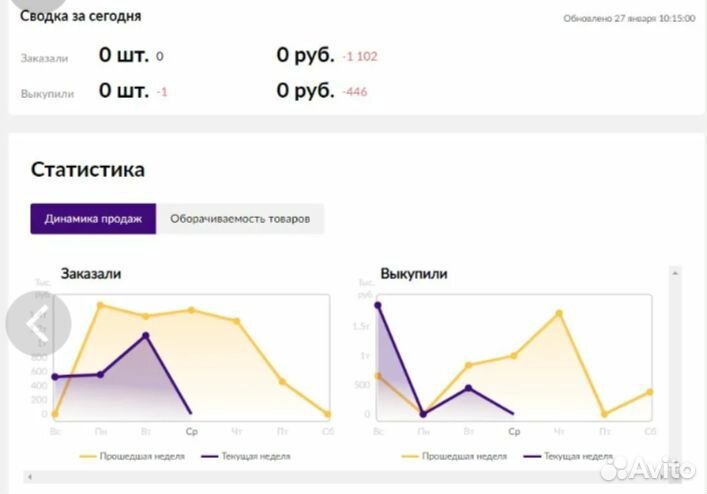Select yellow Чт peak point in Выкупили chart

pos(559,313)
